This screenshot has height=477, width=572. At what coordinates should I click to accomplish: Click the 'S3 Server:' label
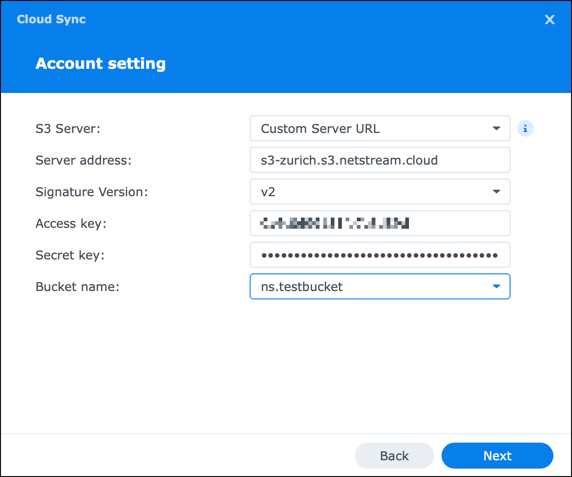click(67, 129)
